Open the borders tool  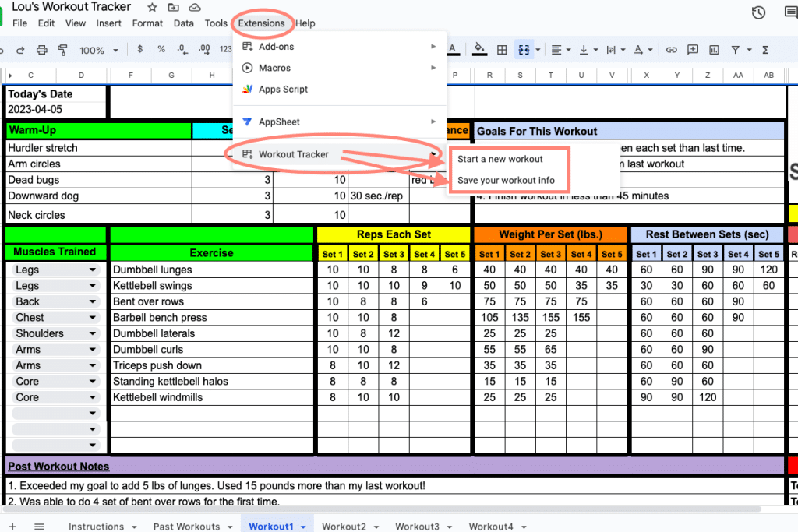pos(502,50)
